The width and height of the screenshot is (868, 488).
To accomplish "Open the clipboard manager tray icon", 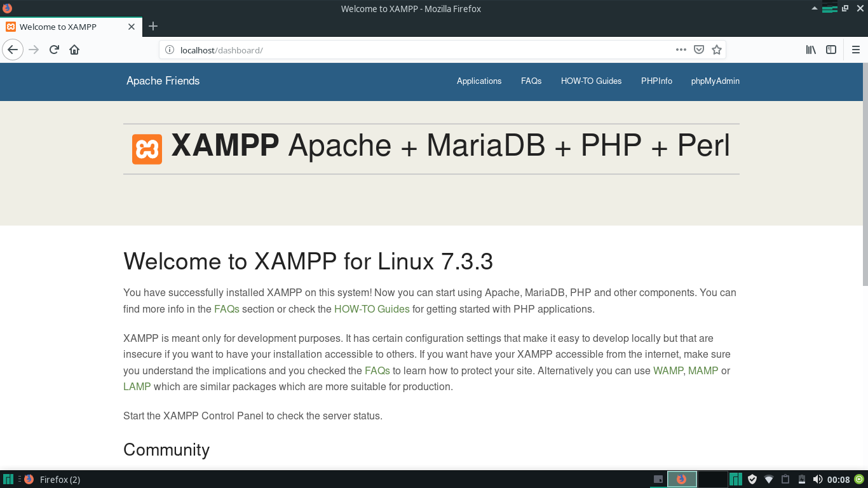I will pos(785,479).
